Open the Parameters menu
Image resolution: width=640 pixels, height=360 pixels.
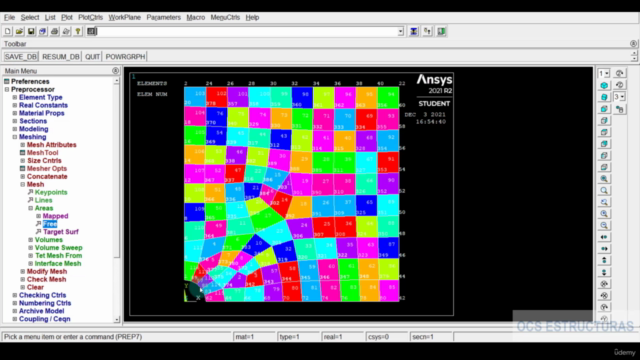[x=163, y=18]
